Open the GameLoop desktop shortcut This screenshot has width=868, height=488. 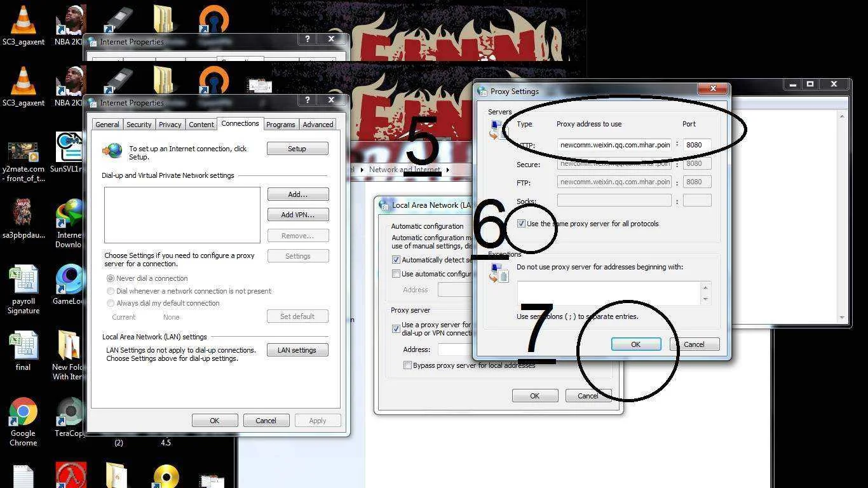point(68,285)
